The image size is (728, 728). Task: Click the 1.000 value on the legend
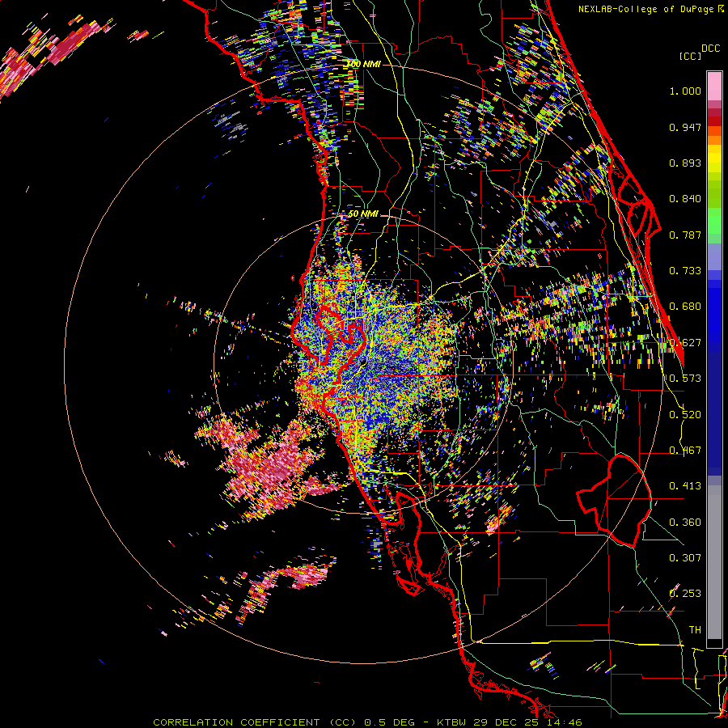(685, 91)
